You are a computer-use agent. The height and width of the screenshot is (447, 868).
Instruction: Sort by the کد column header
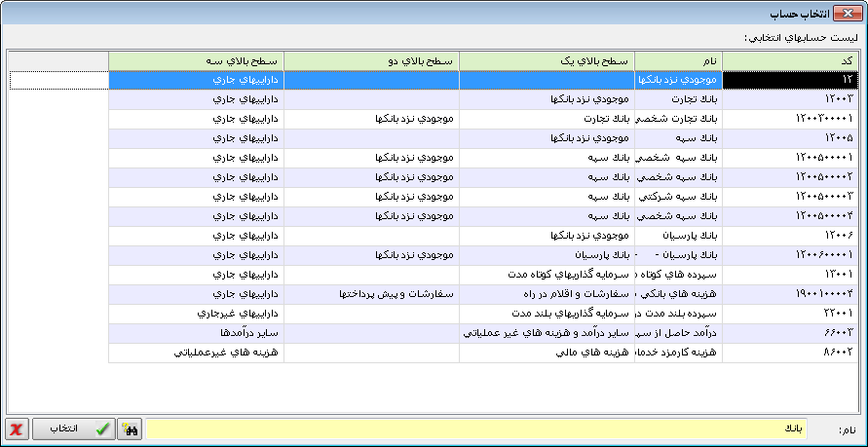click(x=790, y=60)
